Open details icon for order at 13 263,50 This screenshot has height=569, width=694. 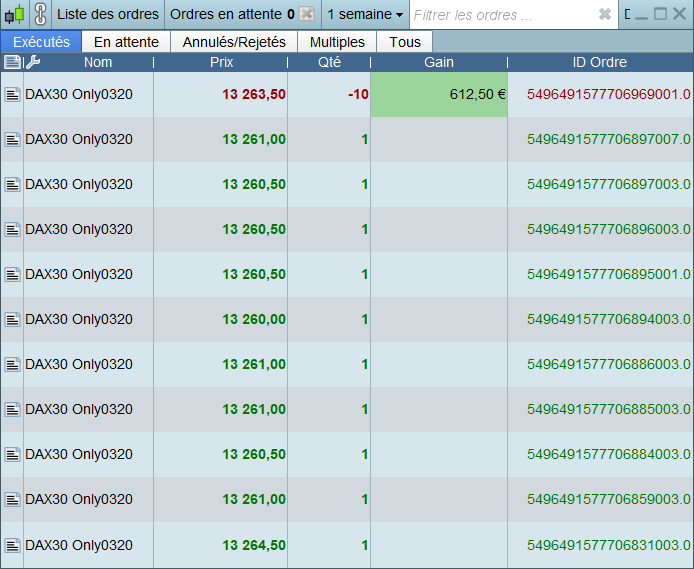coord(12,94)
